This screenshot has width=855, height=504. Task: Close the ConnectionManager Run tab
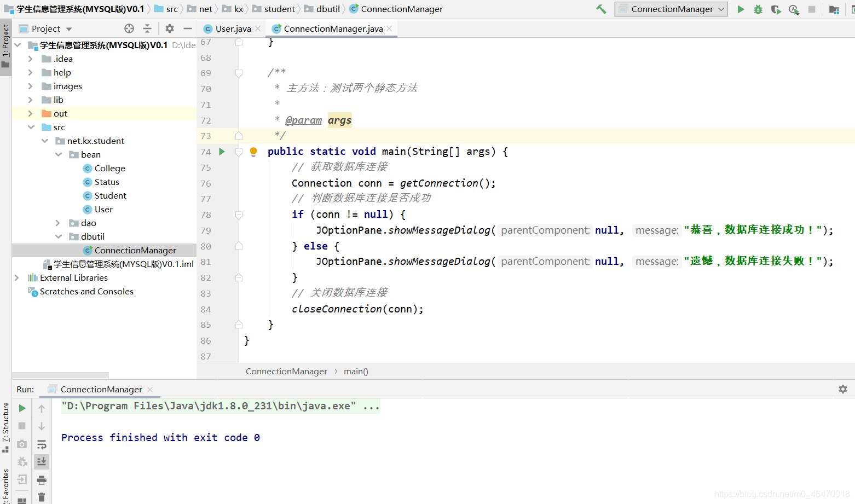(150, 390)
